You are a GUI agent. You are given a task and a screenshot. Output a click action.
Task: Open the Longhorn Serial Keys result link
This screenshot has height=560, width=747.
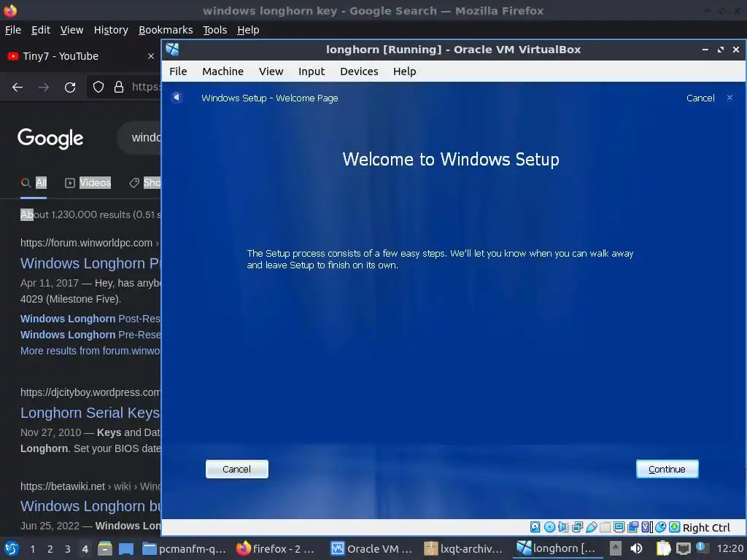tap(90, 413)
